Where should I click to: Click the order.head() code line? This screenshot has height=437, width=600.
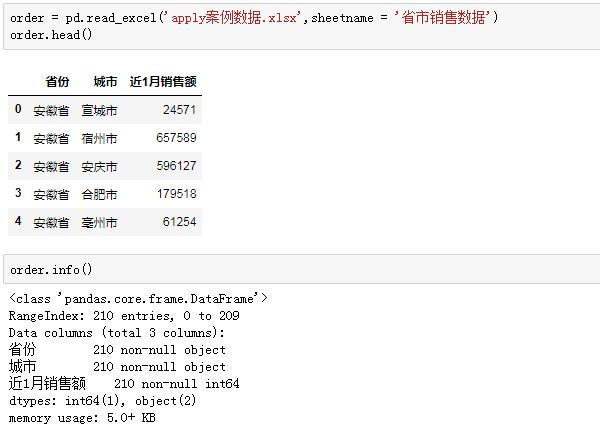[51, 35]
